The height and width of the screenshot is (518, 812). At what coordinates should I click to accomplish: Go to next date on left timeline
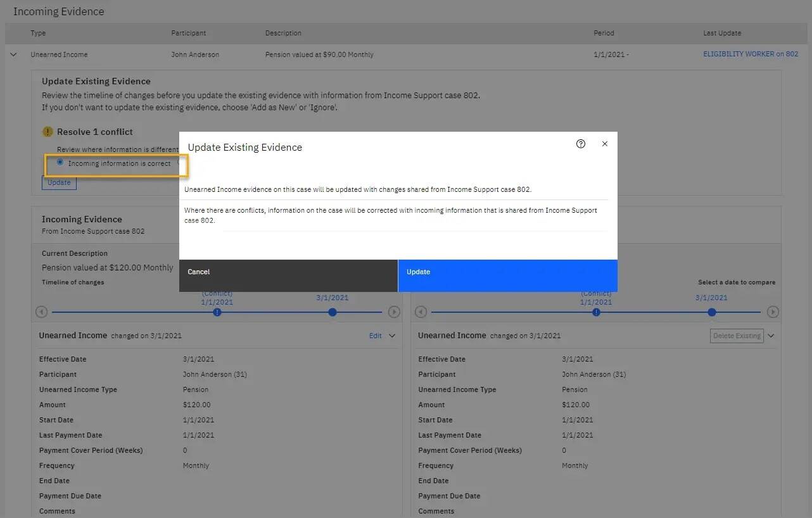(x=394, y=312)
